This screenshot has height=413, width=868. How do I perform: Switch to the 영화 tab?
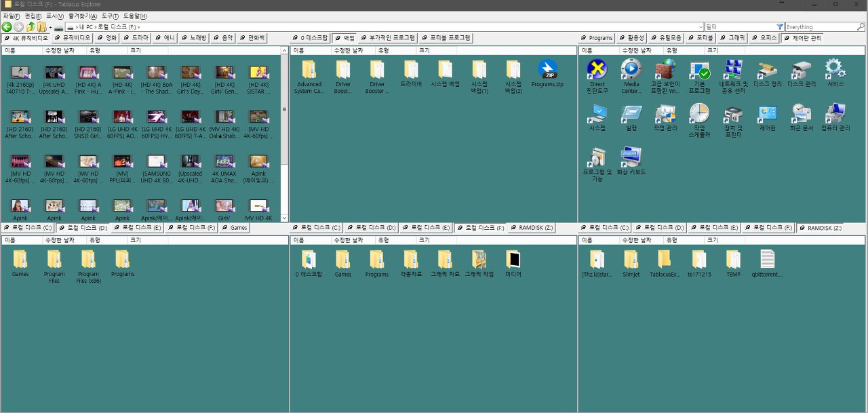[x=106, y=38]
